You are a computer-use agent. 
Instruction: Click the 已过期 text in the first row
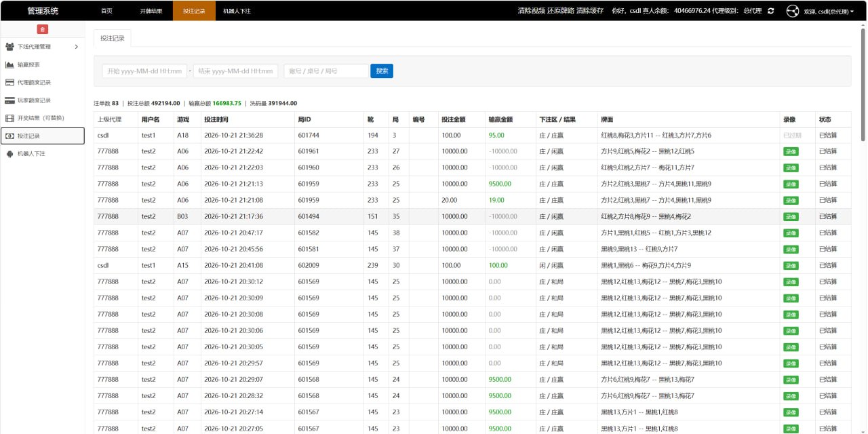tap(792, 135)
